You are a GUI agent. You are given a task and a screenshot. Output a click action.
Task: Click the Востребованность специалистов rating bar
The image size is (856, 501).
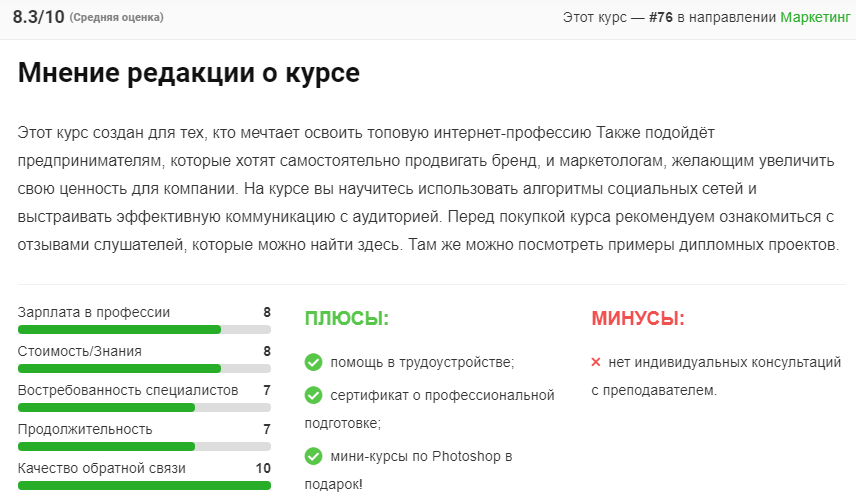(x=144, y=407)
